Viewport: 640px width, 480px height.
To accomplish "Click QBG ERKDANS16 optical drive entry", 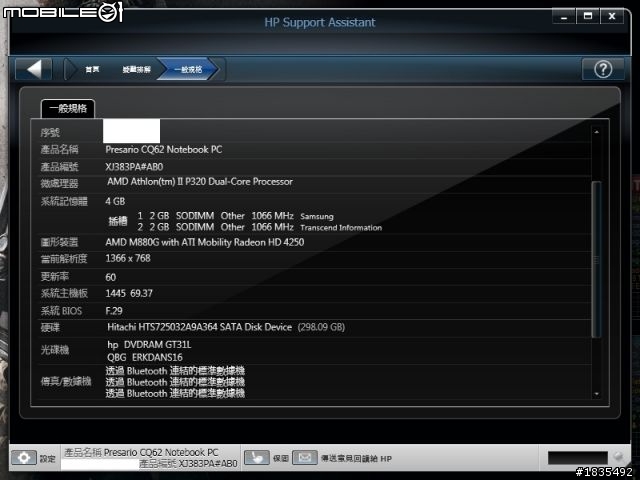I will tap(145, 358).
